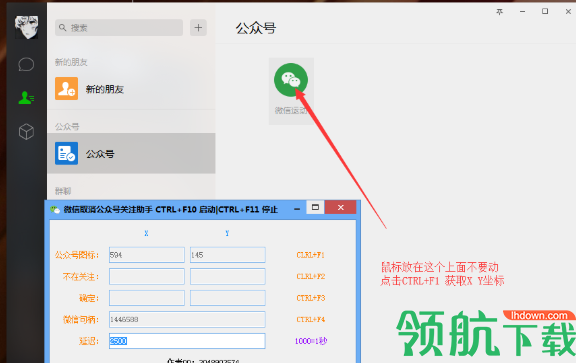Click the 微信句柄 row label

81,319
